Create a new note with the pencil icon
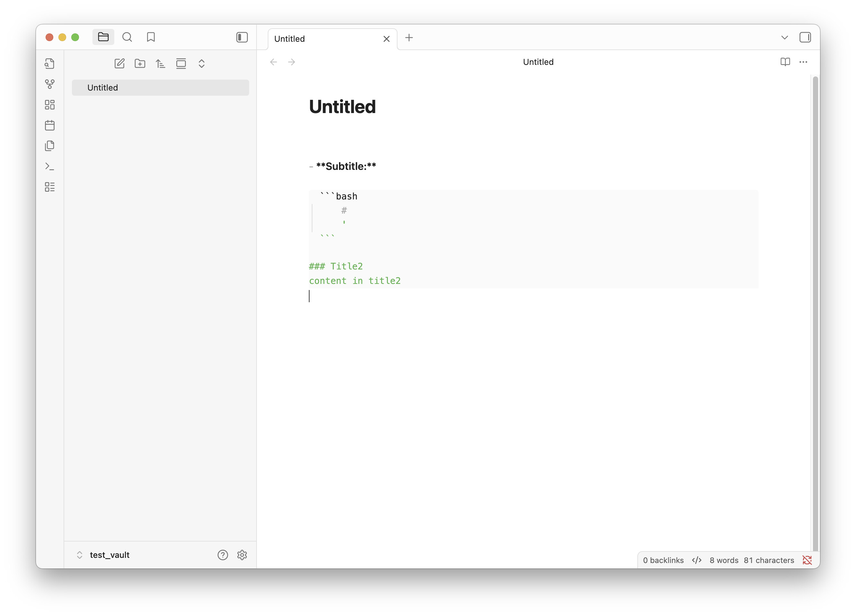The image size is (856, 616). point(120,63)
